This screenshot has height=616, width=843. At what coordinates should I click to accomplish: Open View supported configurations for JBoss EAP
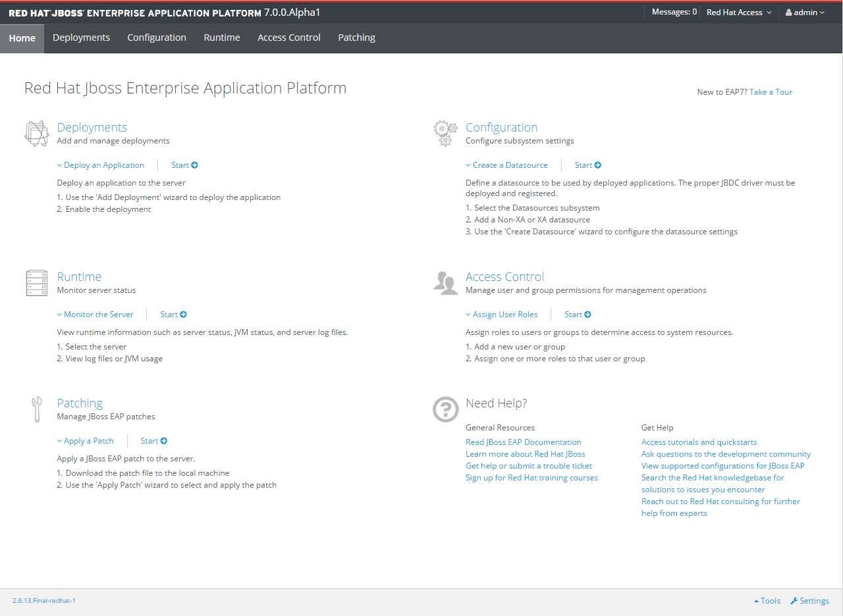tap(723, 466)
